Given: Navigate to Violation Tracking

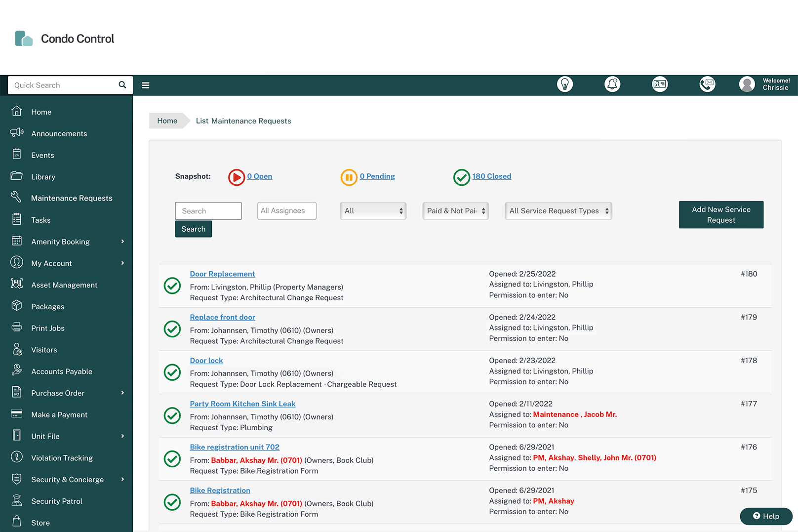Looking at the screenshot, I should pos(62,458).
